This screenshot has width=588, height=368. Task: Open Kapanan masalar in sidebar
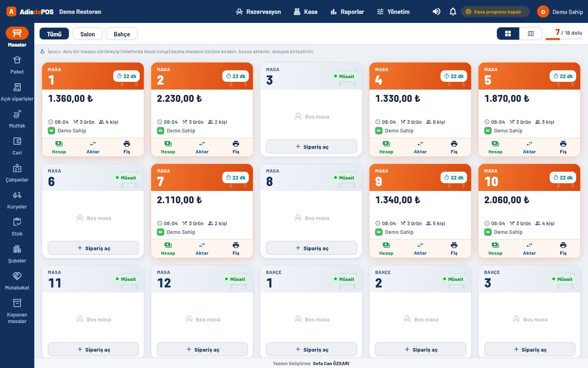click(x=17, y=311)
